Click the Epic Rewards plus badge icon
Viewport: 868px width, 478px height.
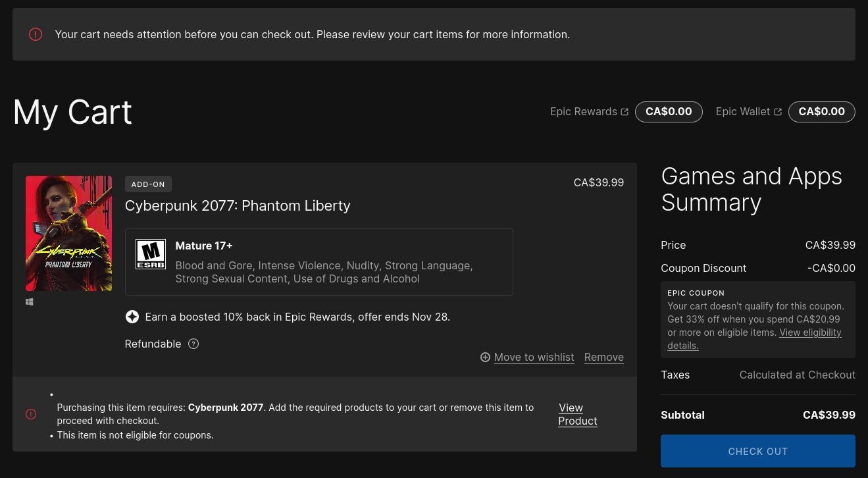click(132, 317)
